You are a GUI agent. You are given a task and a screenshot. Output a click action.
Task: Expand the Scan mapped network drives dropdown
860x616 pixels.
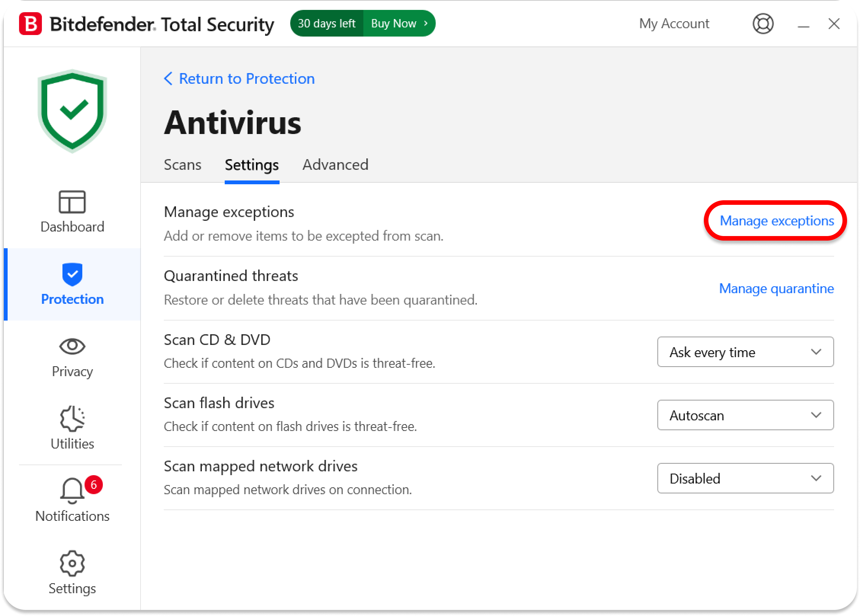click(745, 478)
